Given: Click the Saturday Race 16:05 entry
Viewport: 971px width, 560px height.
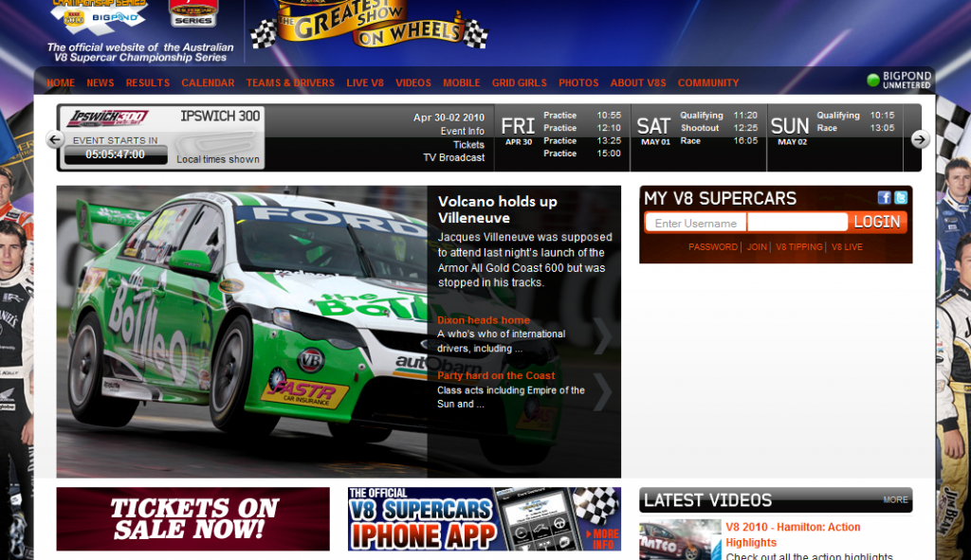Looking at the screenshot, I should (719, 141).
